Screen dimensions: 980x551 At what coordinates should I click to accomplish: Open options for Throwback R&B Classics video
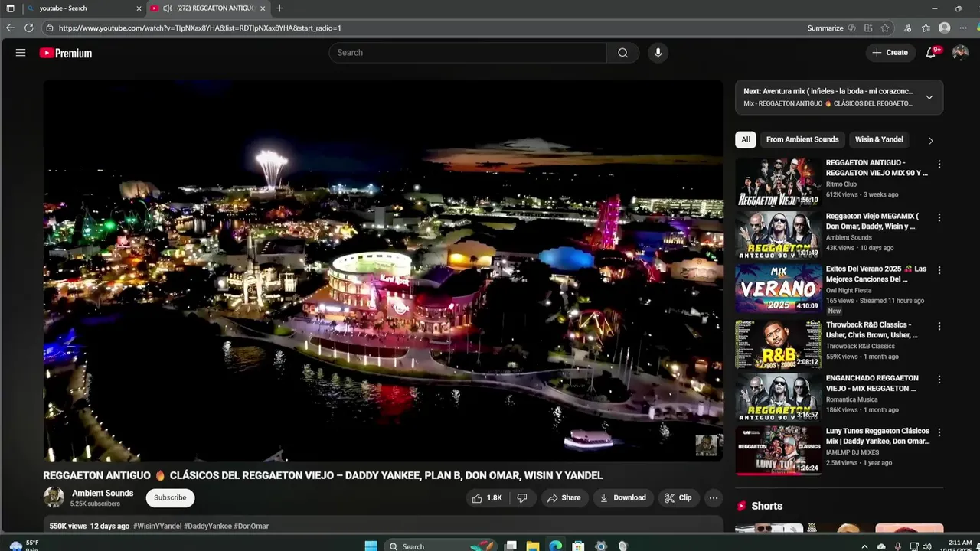pos(939,326)
